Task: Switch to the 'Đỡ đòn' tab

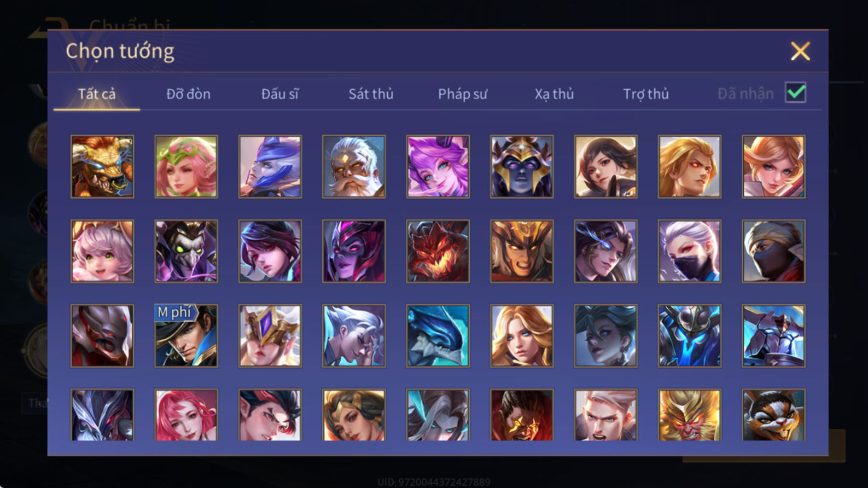Action: [188, 94]
